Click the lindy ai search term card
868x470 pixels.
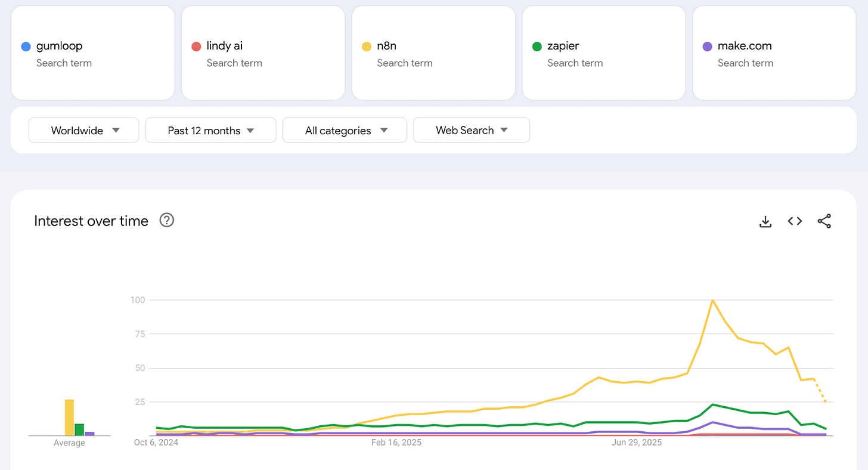coord(263,52)
